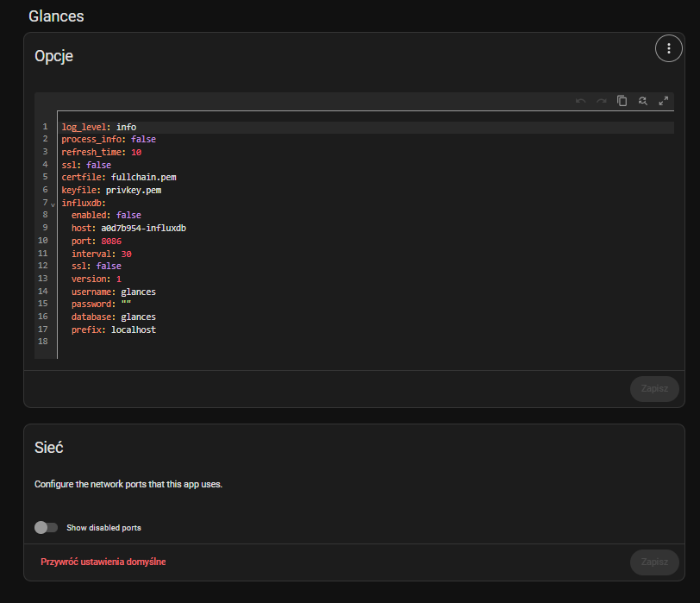Click the empty password quotes value
The width and height of the screenshot is (700, 603).
tap(125, 305)
